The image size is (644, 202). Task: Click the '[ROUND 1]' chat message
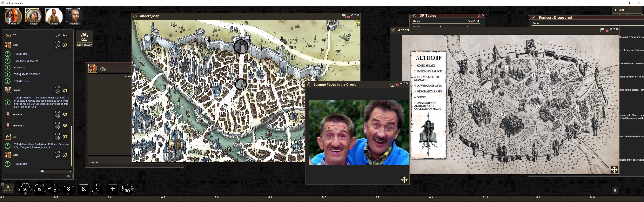coord(19,68)
